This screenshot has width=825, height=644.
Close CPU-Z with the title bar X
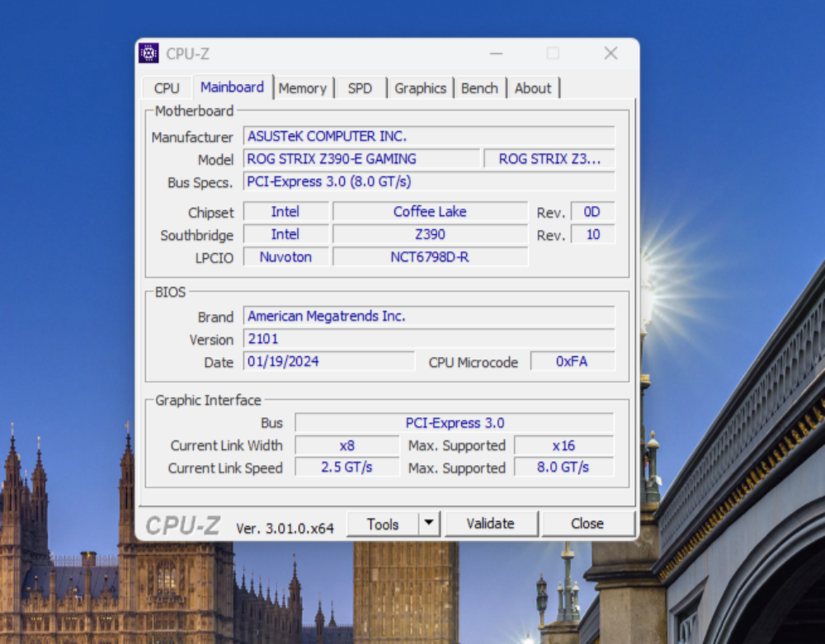610,53
